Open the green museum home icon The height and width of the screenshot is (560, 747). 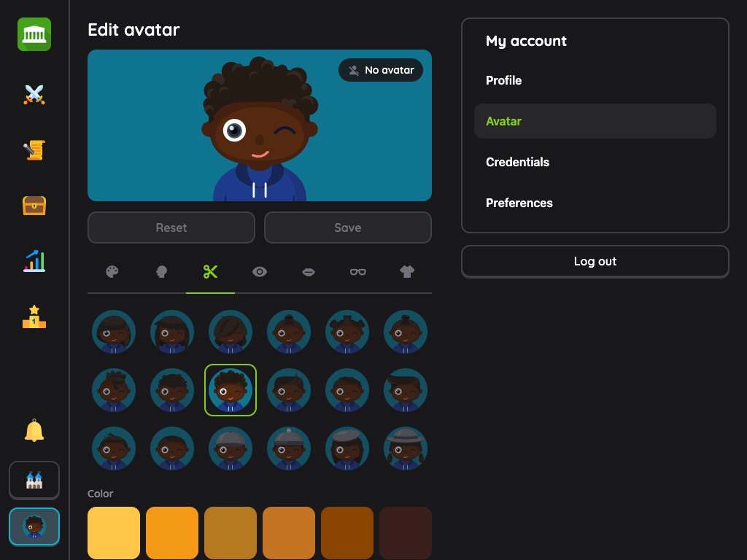(34, 34)
